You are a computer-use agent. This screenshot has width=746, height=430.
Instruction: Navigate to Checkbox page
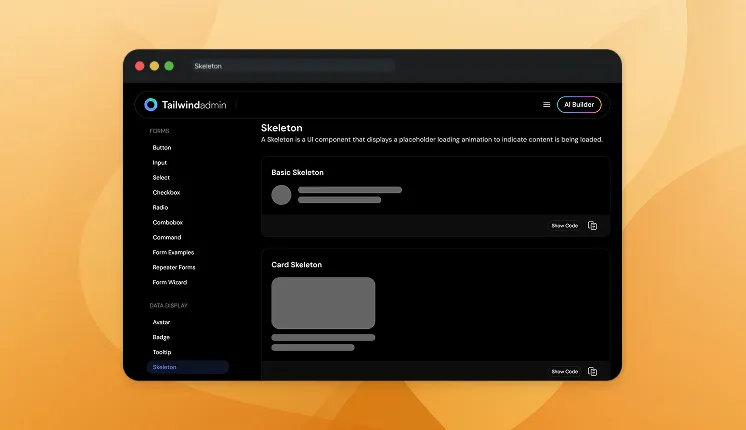(167, 193)
